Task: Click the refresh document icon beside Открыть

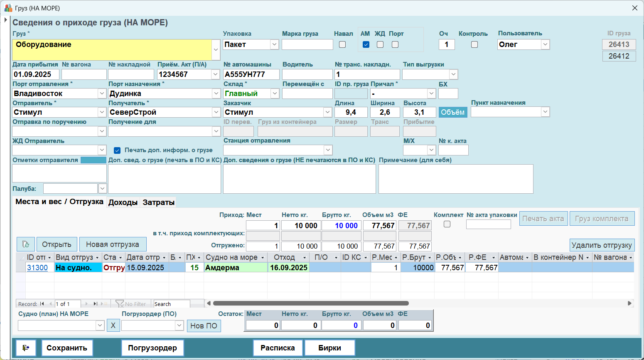Action: tap(26, 244)
